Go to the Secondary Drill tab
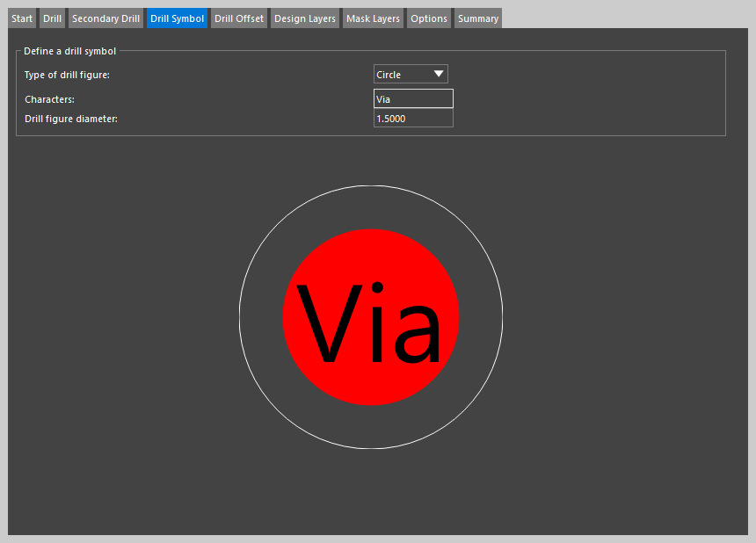Screen dimensions: 756x543 pos(105,18)
